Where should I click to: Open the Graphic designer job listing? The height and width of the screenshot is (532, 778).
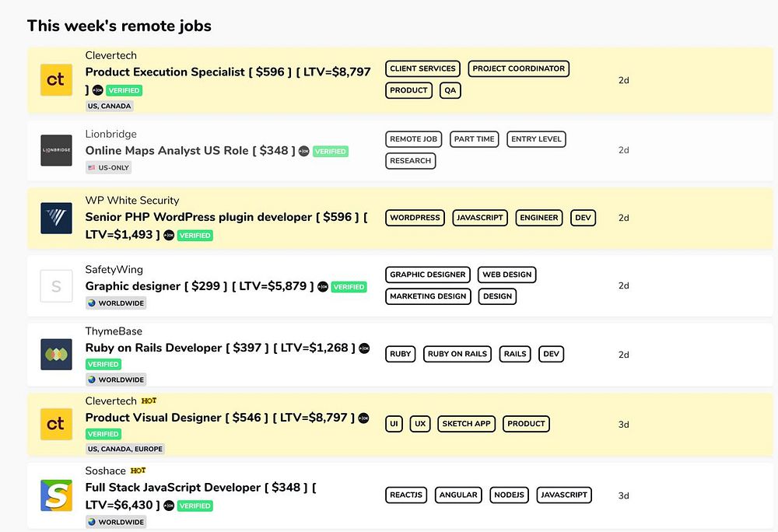coord(199,286)
